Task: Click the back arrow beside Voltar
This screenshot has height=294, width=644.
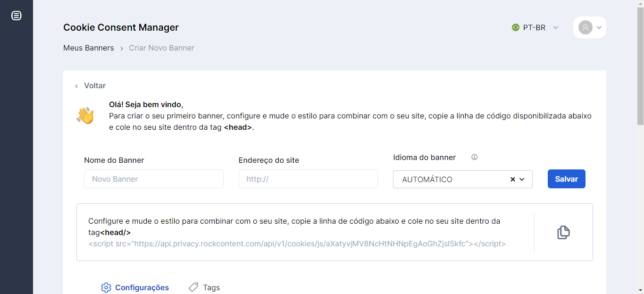Action: pyautogui.click(x=76, y=86)
